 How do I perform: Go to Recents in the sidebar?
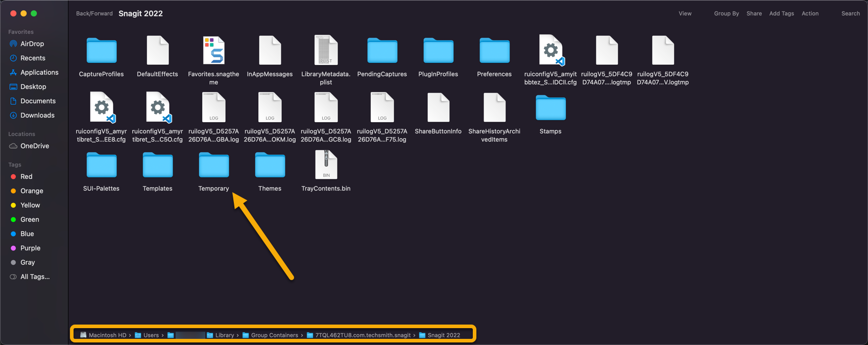click(x=32, y=58)
